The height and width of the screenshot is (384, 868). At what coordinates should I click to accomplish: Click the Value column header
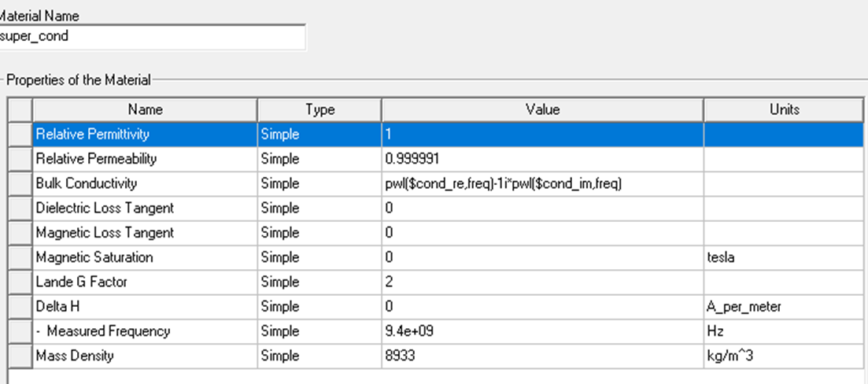[542, 109]
